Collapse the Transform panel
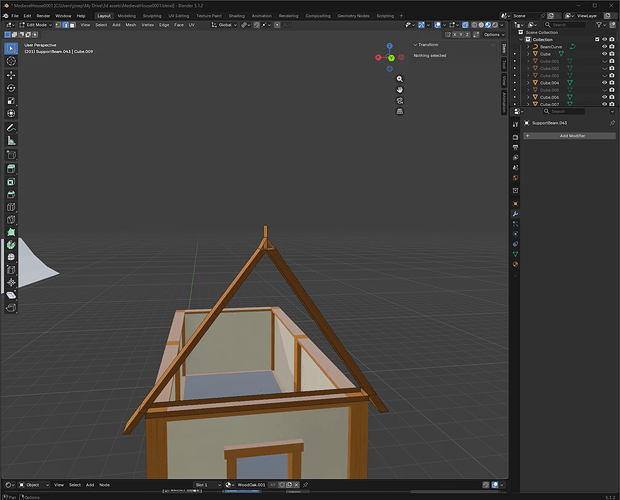620x500 pixels. [415, 45]
